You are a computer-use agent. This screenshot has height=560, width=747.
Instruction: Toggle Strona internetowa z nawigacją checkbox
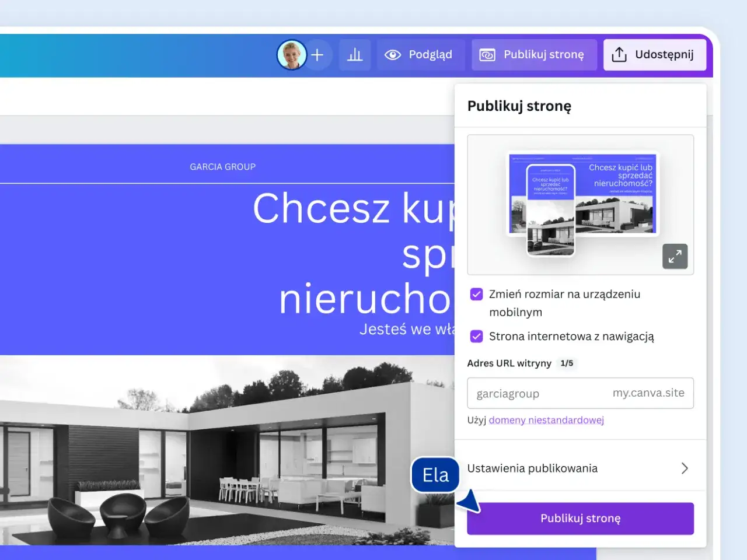[477, 336]
